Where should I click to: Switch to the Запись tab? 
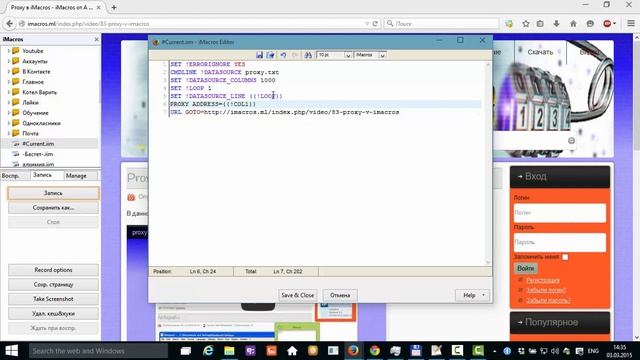pos(42,175)
